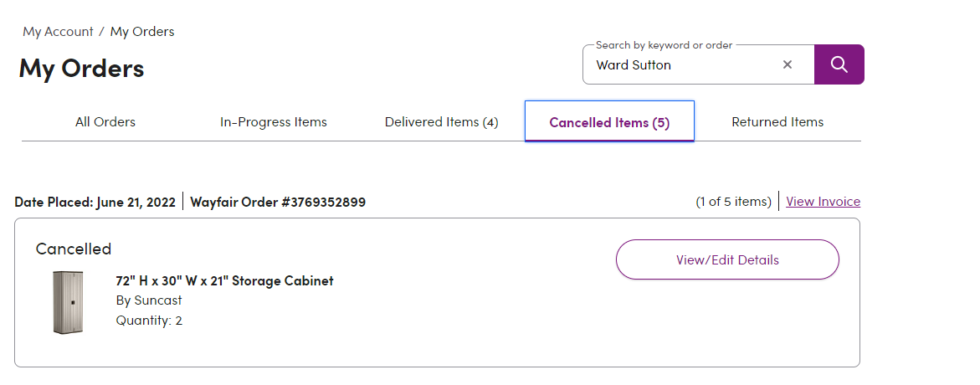Viewport: 980px width, 385px height.
Task: Click the My Orders page heading
Action: pos(81,68)
